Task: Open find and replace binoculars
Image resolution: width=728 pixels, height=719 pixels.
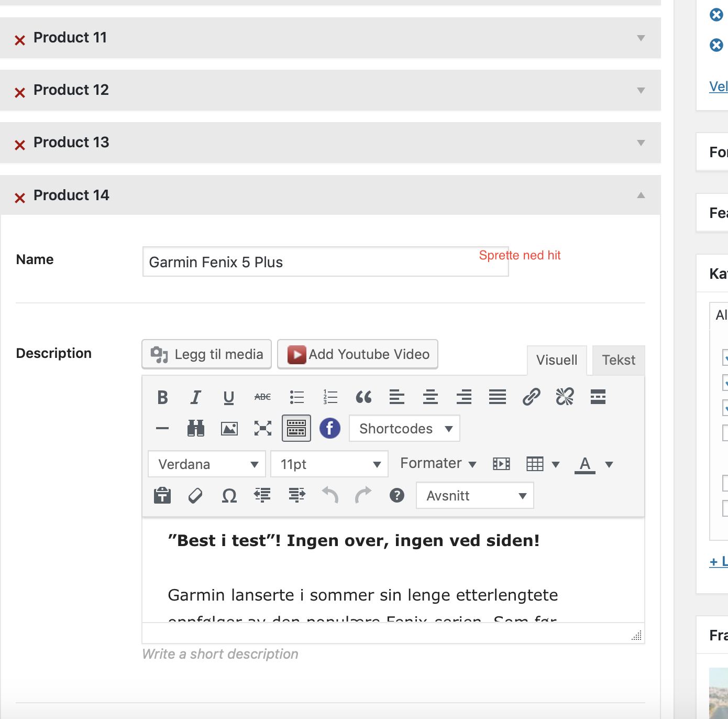Action: click(x=195, y=429)
